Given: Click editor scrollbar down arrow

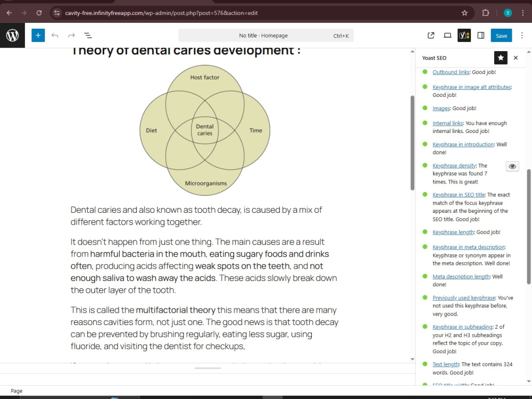Looking at the screenshot, I should tap(412, 359).
